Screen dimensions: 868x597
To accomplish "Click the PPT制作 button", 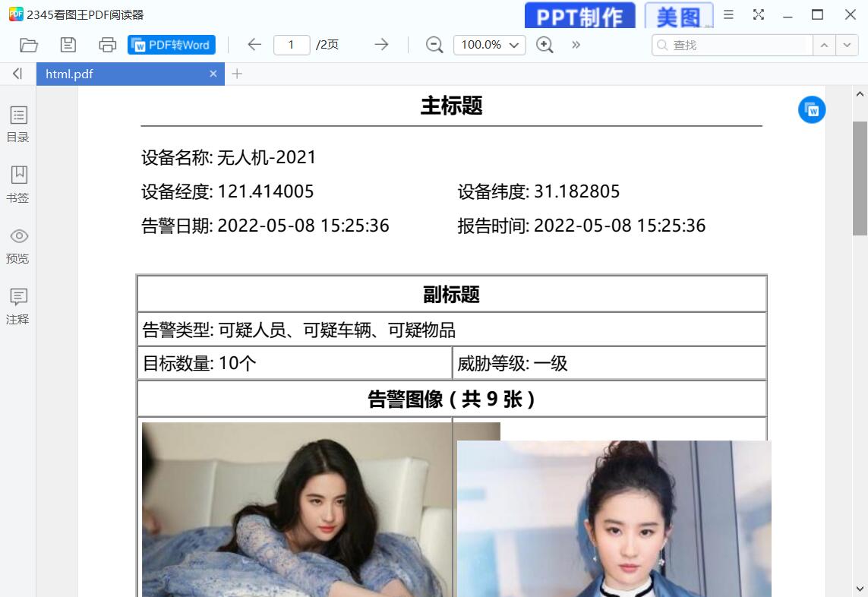I will pos(579,16).
